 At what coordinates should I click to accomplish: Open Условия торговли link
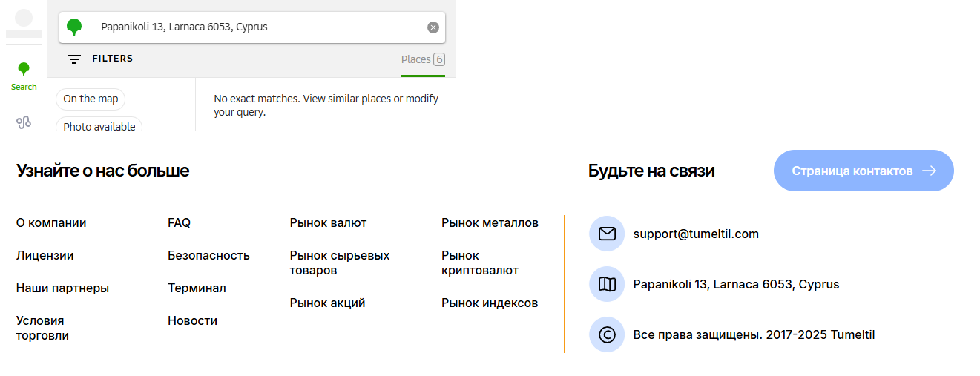(x=42, y=328)
